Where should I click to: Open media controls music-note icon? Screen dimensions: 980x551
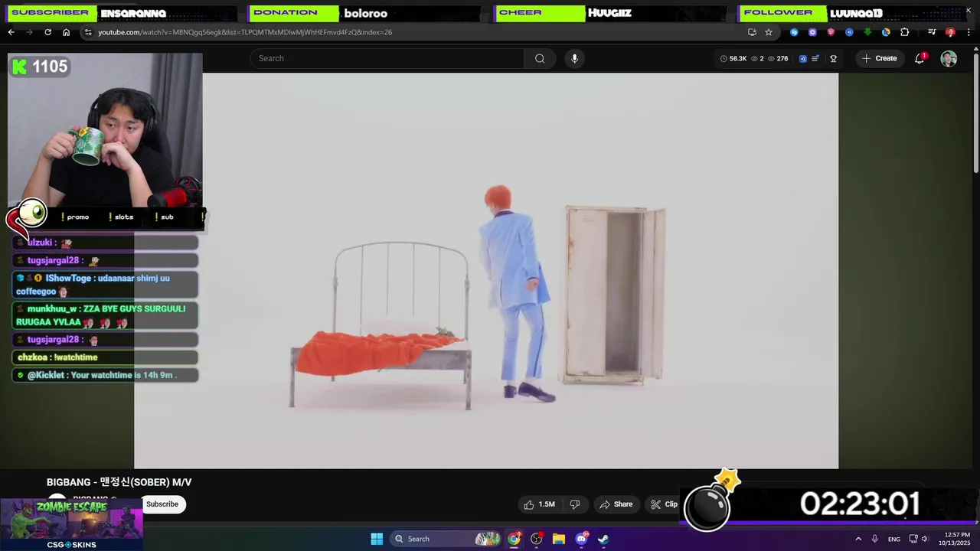coord(932,32)
